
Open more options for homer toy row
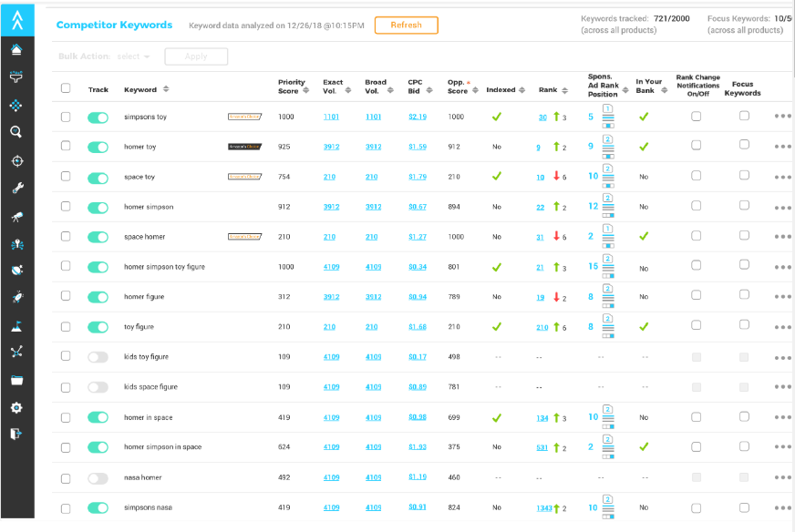coord(783,147)
